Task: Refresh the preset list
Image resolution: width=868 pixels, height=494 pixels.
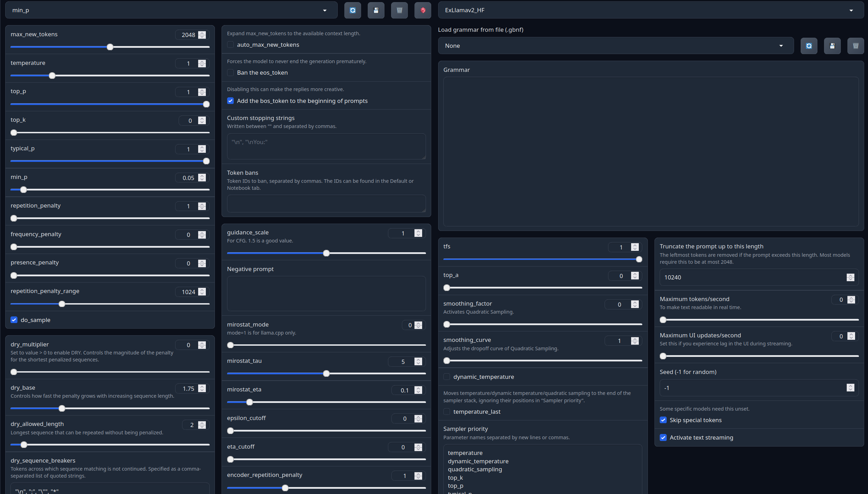Action: (352, 10)
